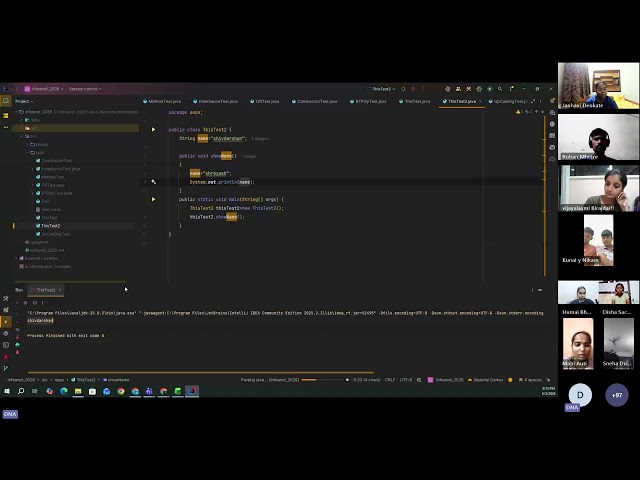Open Git tool window icon at bottom left
The width and height of the screenshot is (640, 480).
(x=6, y=368)
